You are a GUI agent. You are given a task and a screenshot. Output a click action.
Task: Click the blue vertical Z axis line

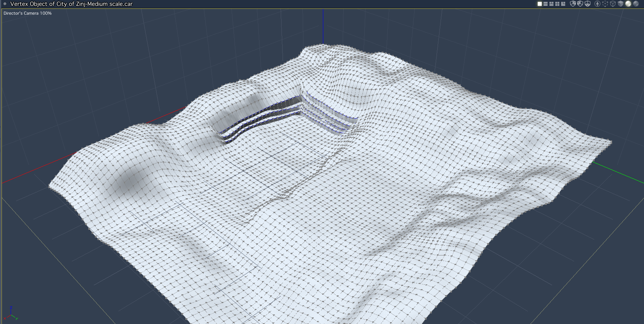pos(323,26)
